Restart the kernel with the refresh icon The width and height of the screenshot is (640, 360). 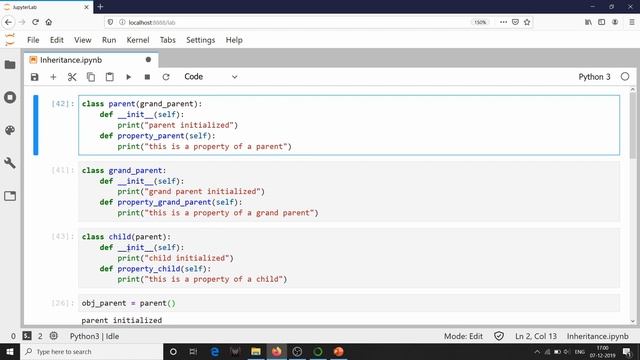166,77
